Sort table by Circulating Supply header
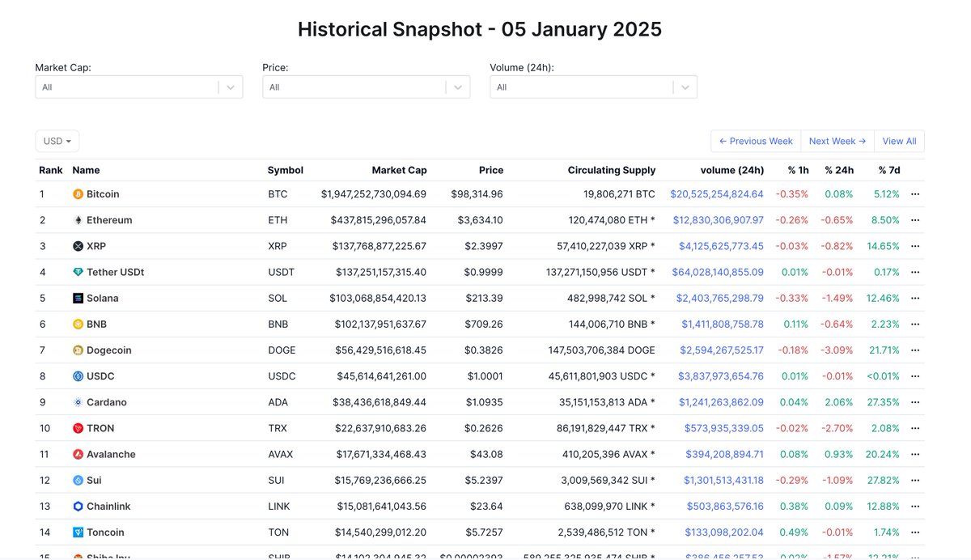 (x=612, y=170)
